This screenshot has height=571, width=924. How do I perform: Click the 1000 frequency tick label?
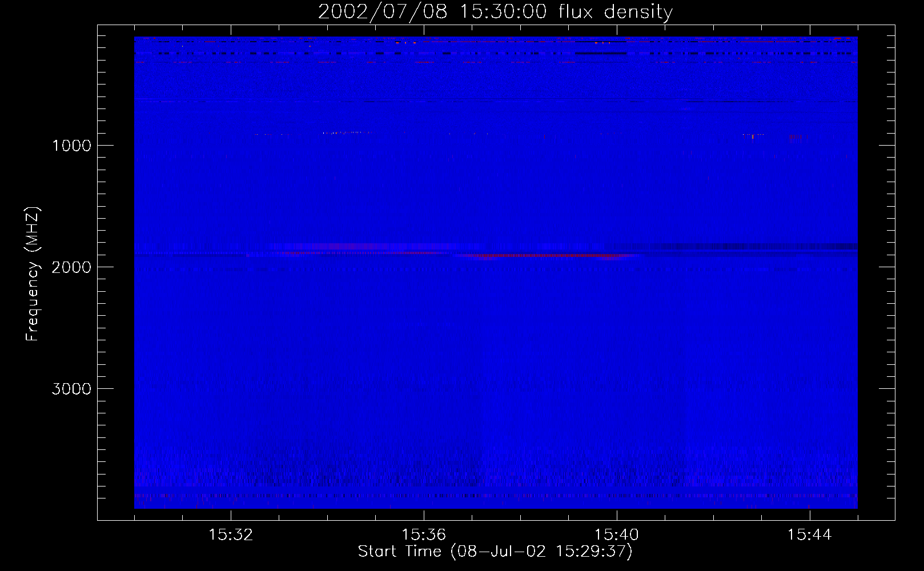(x=71, y=146)
